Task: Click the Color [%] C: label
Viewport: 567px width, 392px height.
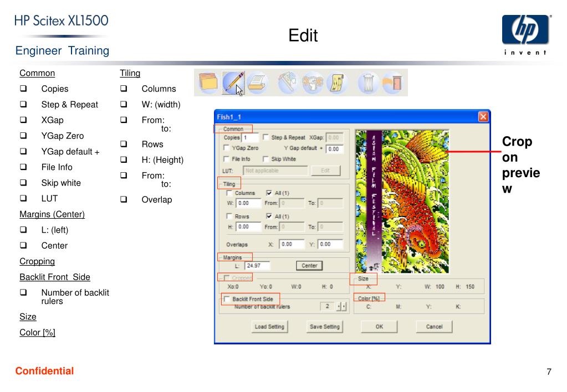Action: [369, 307]
